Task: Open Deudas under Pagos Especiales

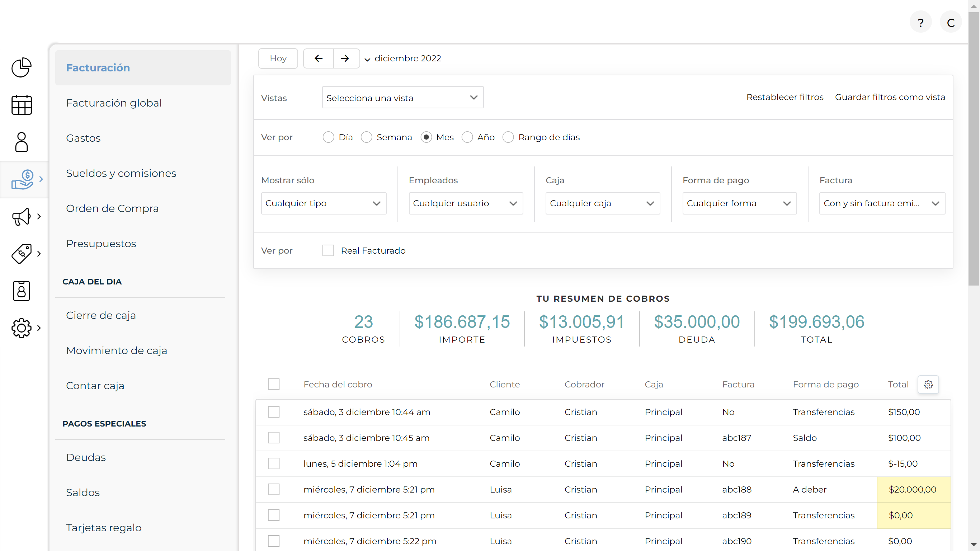Action: coord(86,457)
